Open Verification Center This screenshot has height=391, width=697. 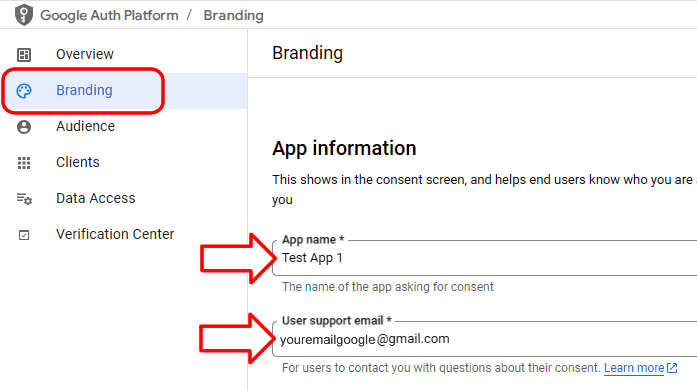pos(115,234)
